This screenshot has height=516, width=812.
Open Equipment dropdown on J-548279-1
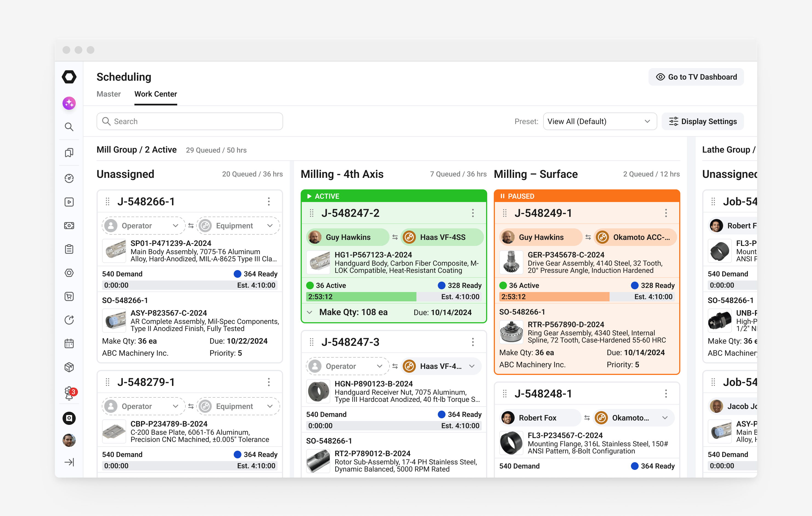click(238, 406)
